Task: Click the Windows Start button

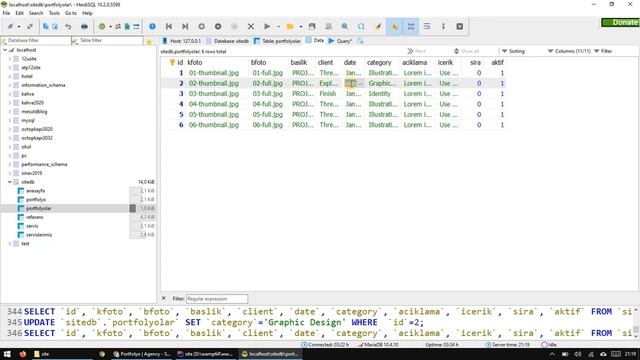Action: tap(7, 354)
